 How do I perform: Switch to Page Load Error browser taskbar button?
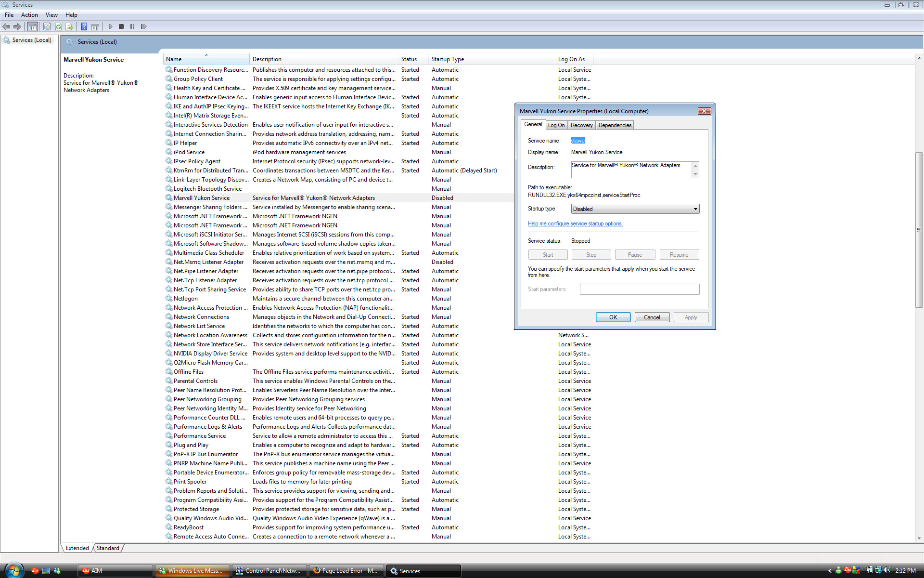pos(346,571)
